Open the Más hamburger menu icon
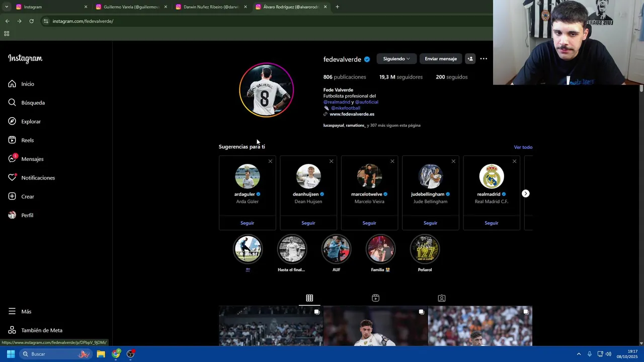 click(x=12, y=312)
